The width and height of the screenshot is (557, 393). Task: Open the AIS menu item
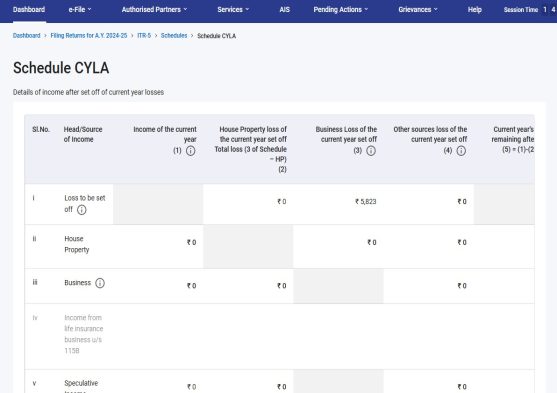285,10
